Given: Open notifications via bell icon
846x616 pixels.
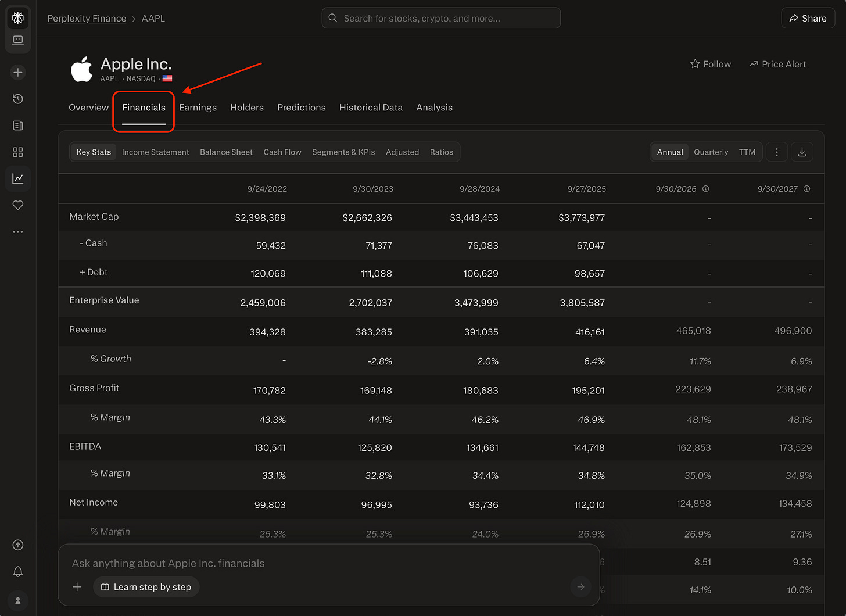Looking at the screenshot, I should tap(17, 572).
